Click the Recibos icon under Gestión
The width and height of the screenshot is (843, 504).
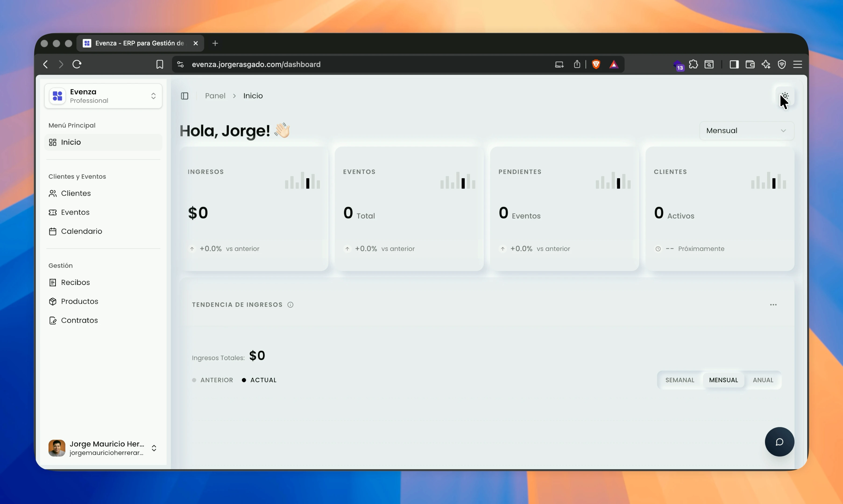[x=53, y=282]
